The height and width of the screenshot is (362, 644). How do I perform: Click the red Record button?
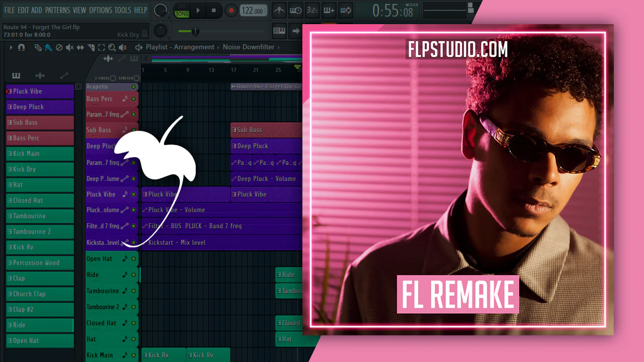231,10
